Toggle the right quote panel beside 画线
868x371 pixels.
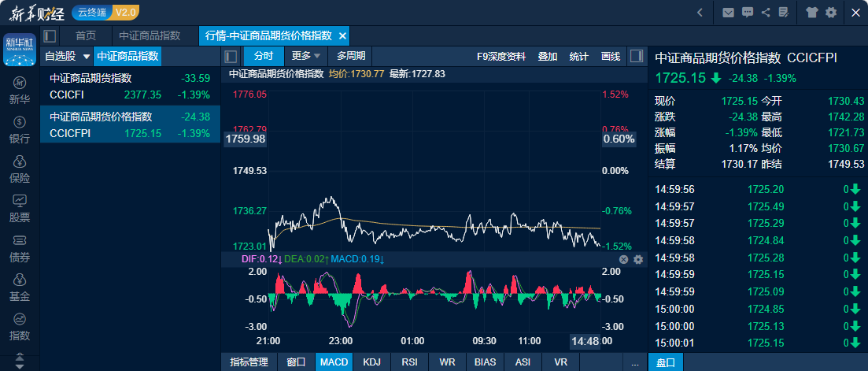637,56
